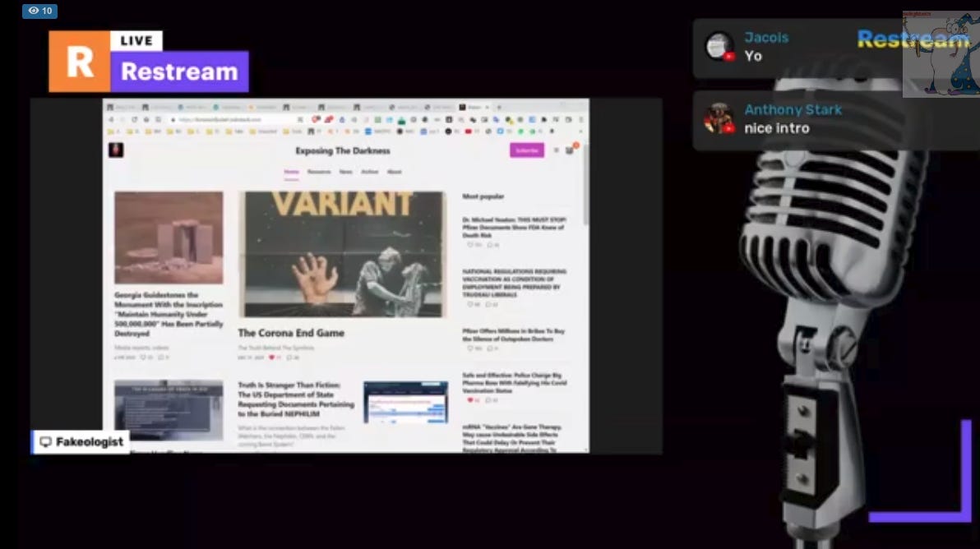
Task: Open the Dr. Michael Yeadon popular article
Action: [515, 228]
